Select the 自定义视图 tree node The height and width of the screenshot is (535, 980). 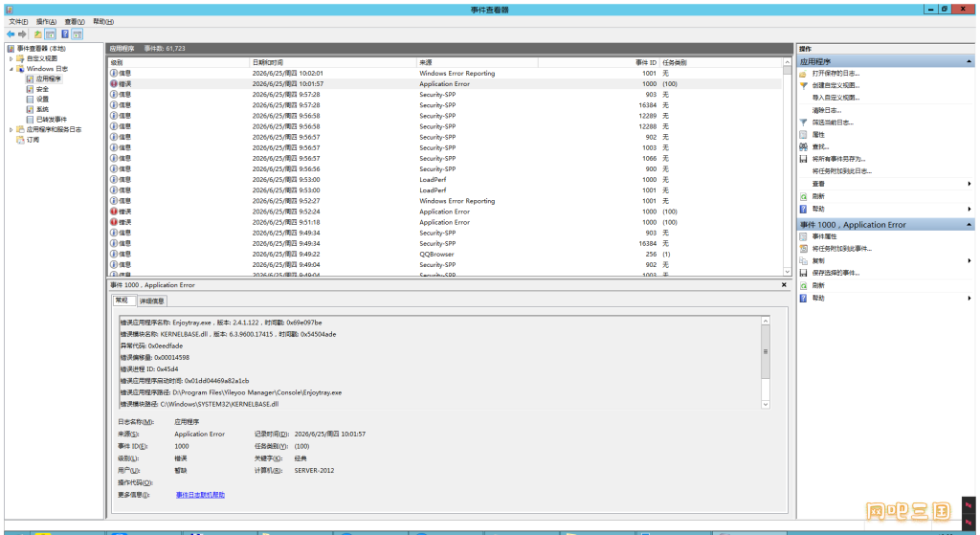tap(42, 58)
